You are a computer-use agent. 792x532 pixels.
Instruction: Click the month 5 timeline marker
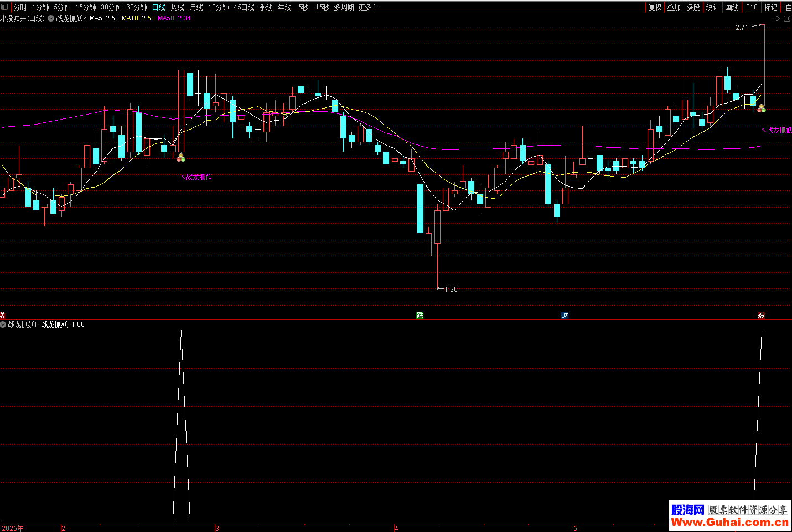click(x=575, y=529)
